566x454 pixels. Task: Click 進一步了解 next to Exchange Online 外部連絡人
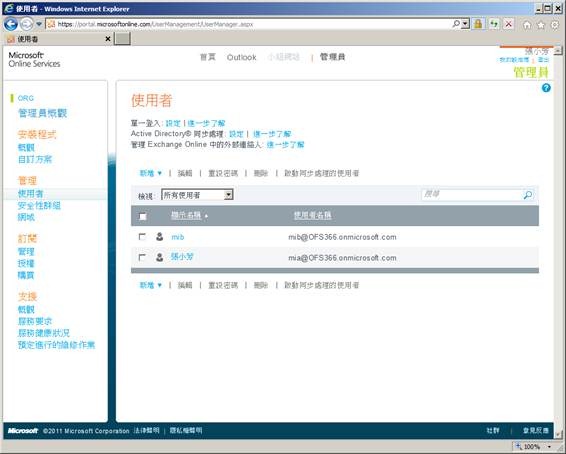(x=286, y=145)
